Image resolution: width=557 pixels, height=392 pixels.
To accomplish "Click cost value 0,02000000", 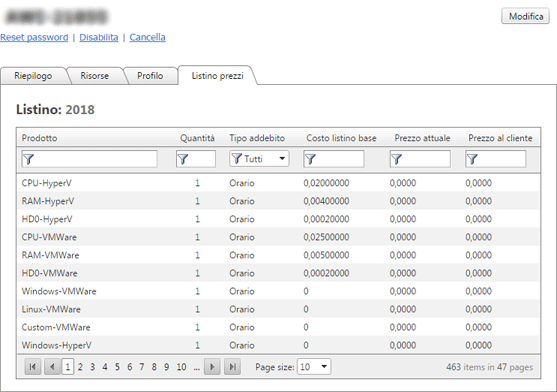I will (x=326, y=183).
